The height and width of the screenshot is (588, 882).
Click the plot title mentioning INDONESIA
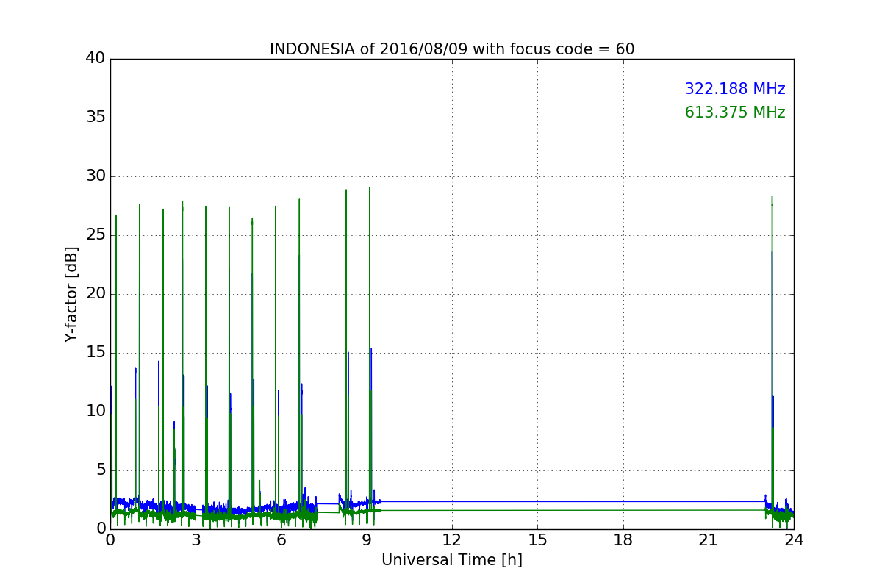[452, 49]
